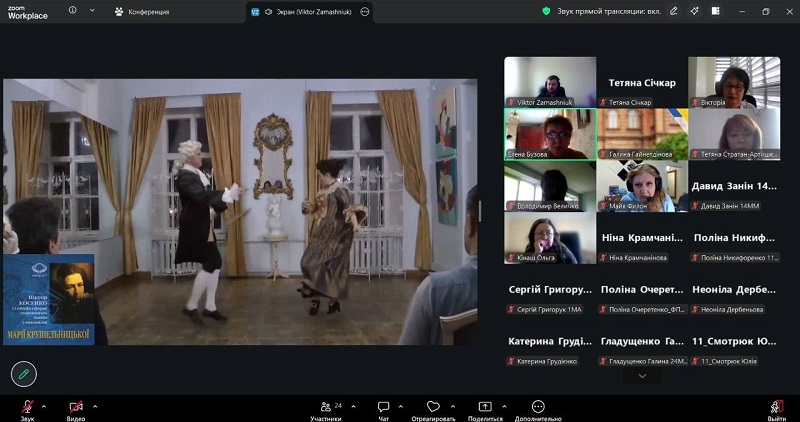Unmute the microphone (Звук) icon

[x=27, y=407]
